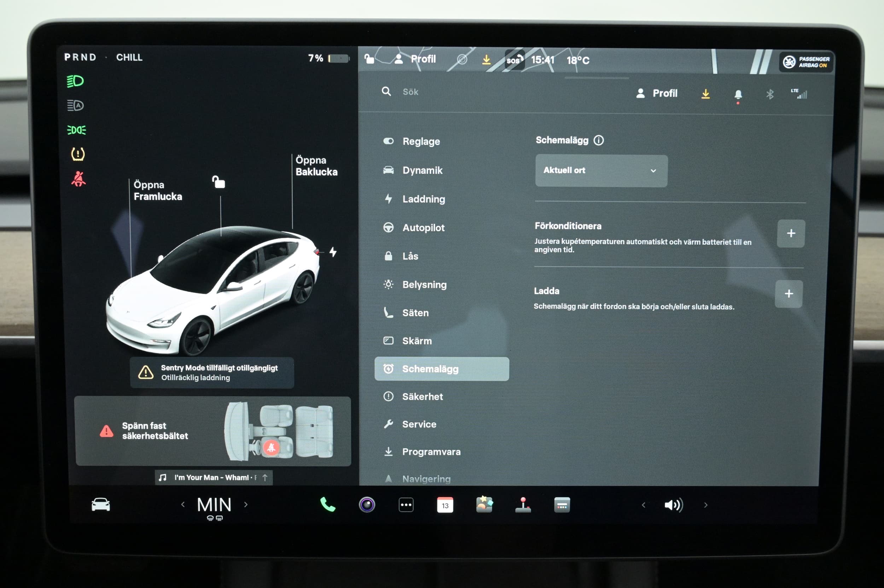
Task: Tap the info icon next to Schemalägg
Action: point(599,140)
